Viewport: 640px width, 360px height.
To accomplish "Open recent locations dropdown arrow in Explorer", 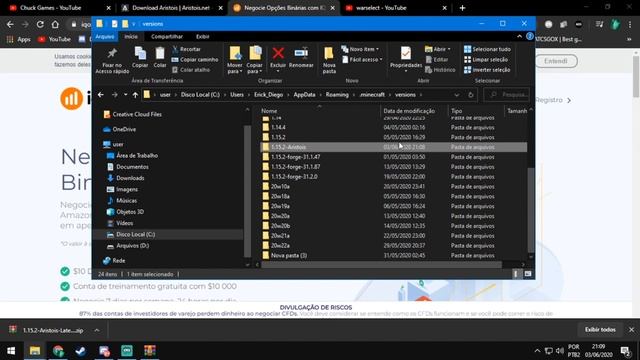I will [125, 95].
